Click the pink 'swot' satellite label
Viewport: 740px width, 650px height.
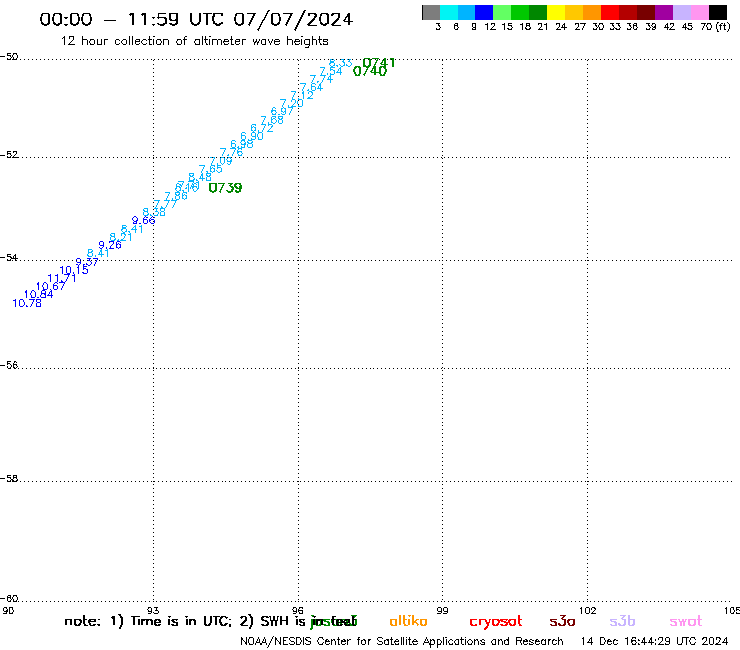pyautogui.click(x=686, y=621)
